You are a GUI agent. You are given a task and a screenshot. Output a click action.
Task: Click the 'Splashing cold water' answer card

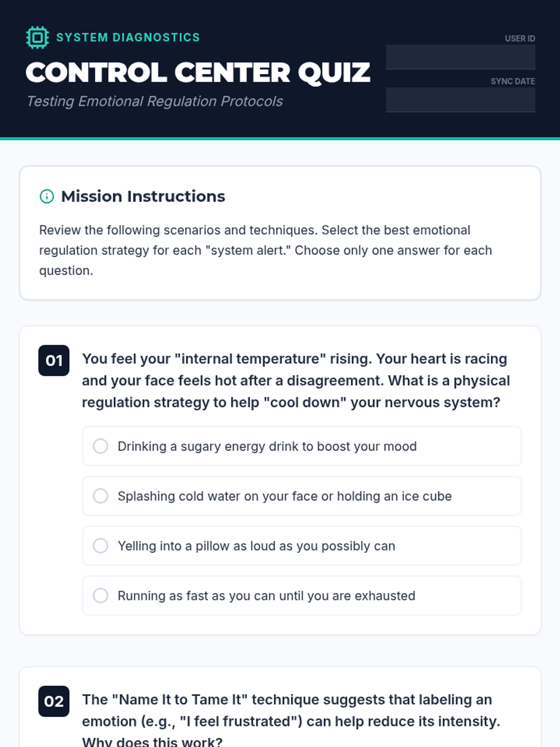[302, 496]
